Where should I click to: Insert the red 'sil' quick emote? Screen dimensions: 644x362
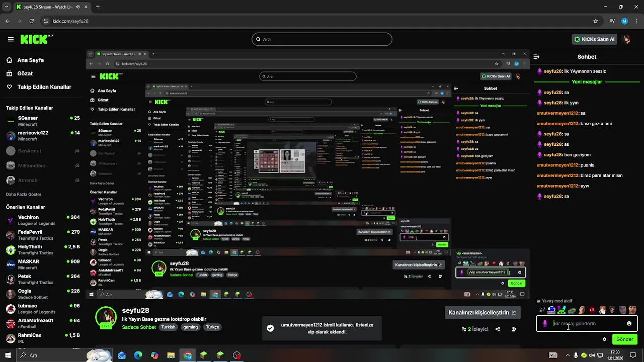(592, 310)
